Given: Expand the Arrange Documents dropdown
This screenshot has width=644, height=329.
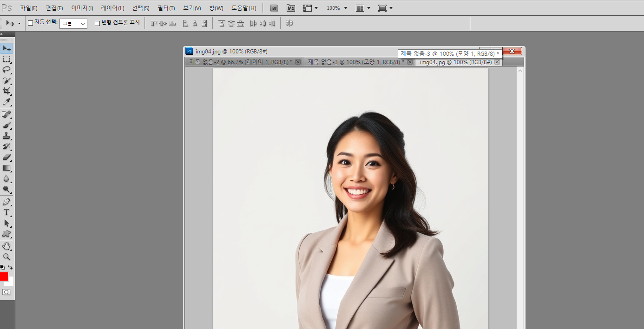Looking at the screenshot, I should point(363,8).
